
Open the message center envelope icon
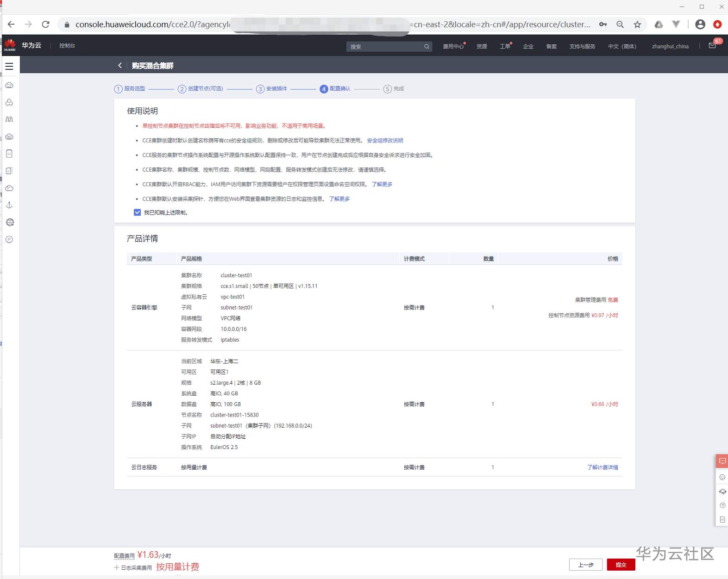(712, 45)
